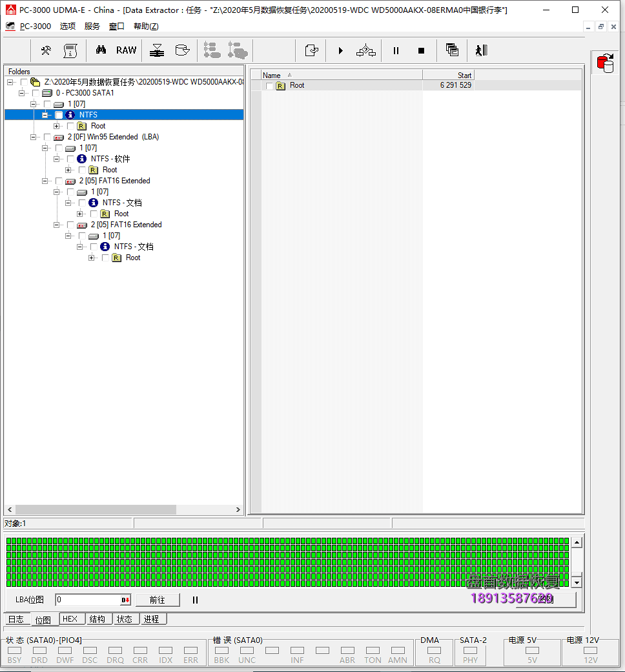Collapse the NTFS - 软件 node

[56, 159]
